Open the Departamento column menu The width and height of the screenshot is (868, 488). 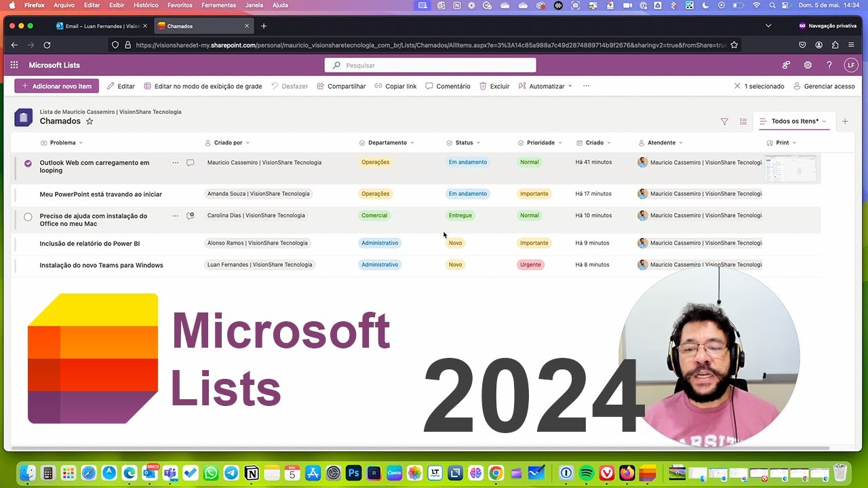[387, 143]
